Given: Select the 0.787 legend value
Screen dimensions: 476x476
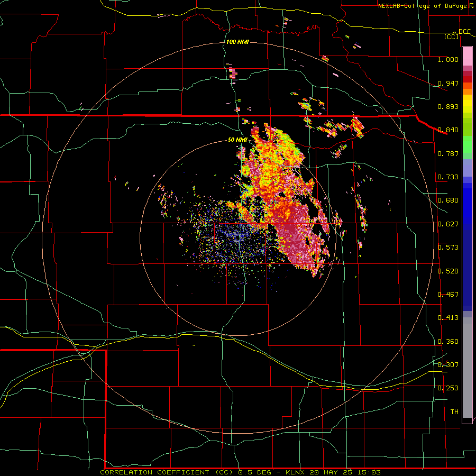Looking at the screenshot, I should [448, 153].
